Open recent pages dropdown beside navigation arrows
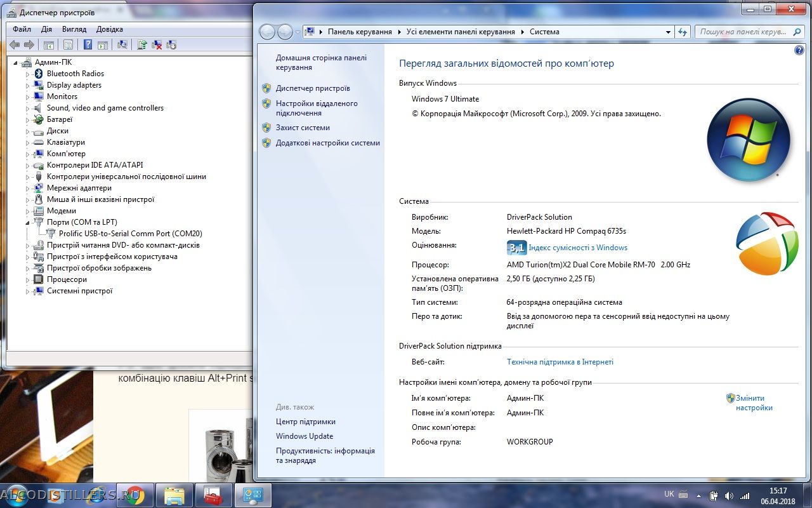Image resolution: width=812 pixels, height=508 pixels. tap(298, 32)
